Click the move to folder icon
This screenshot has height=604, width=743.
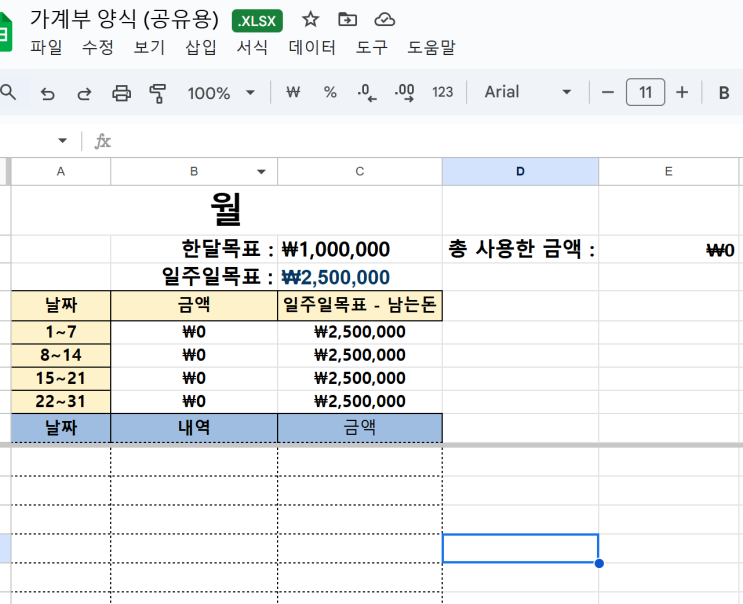347,20
